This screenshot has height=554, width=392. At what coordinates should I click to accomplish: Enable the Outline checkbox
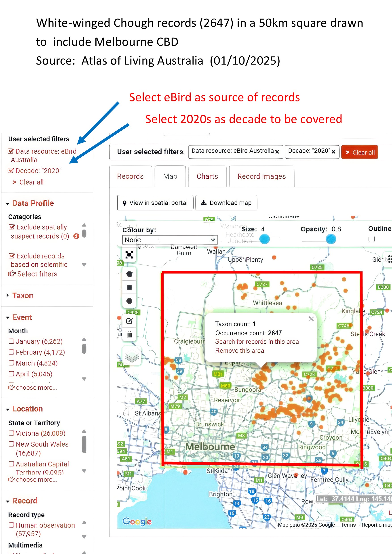pos(371,239)
